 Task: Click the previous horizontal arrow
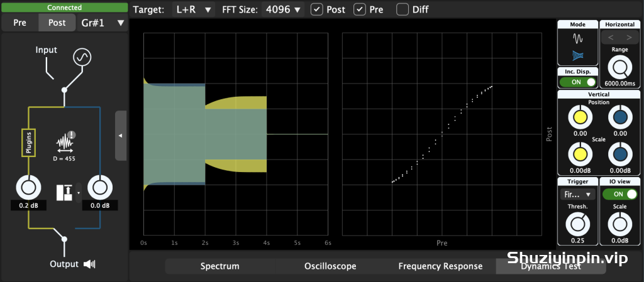[611, 38]
